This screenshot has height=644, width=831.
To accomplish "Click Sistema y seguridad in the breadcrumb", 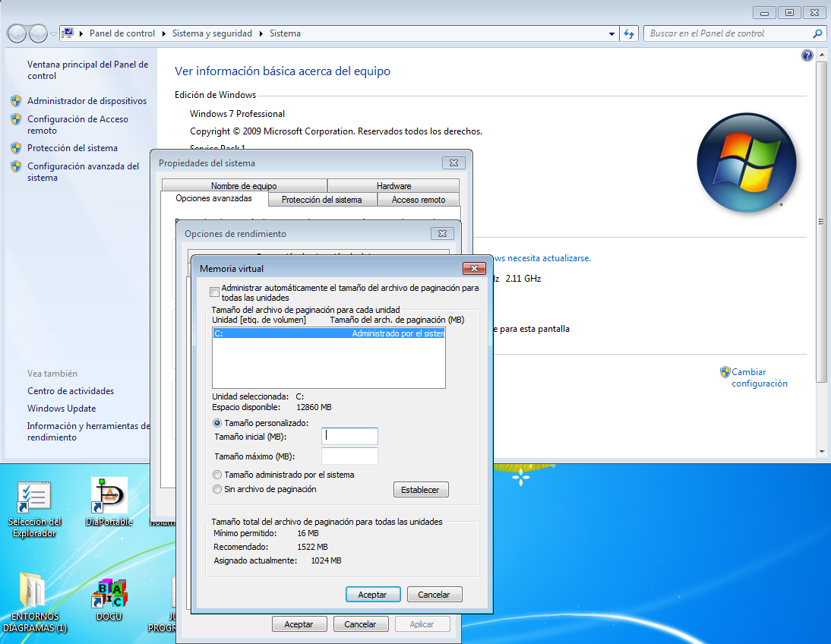I will pos(212,33).
